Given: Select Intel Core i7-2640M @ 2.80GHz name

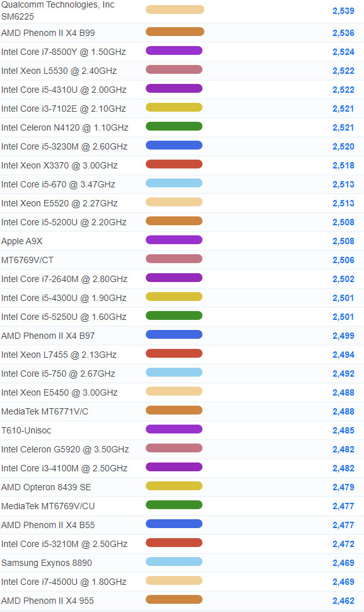Looking at the screenshot, I should tap(64, 279).
